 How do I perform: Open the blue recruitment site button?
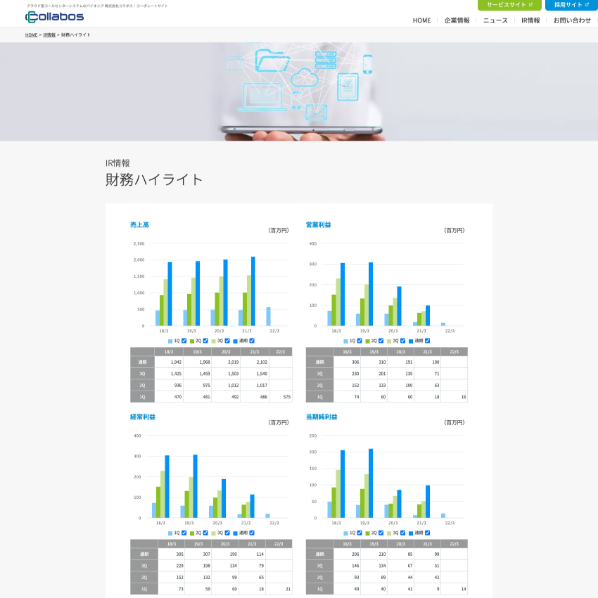click(x=571, y=5)
